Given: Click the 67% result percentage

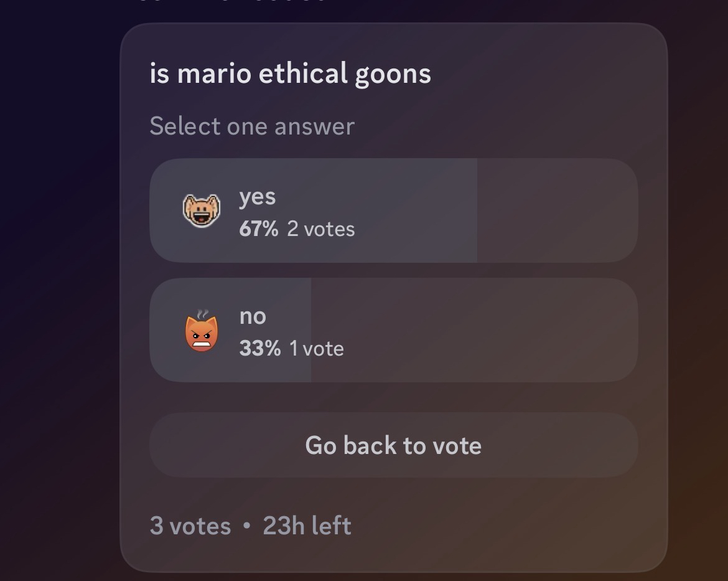Looking at the screenshot, I should tap(258, 229).
